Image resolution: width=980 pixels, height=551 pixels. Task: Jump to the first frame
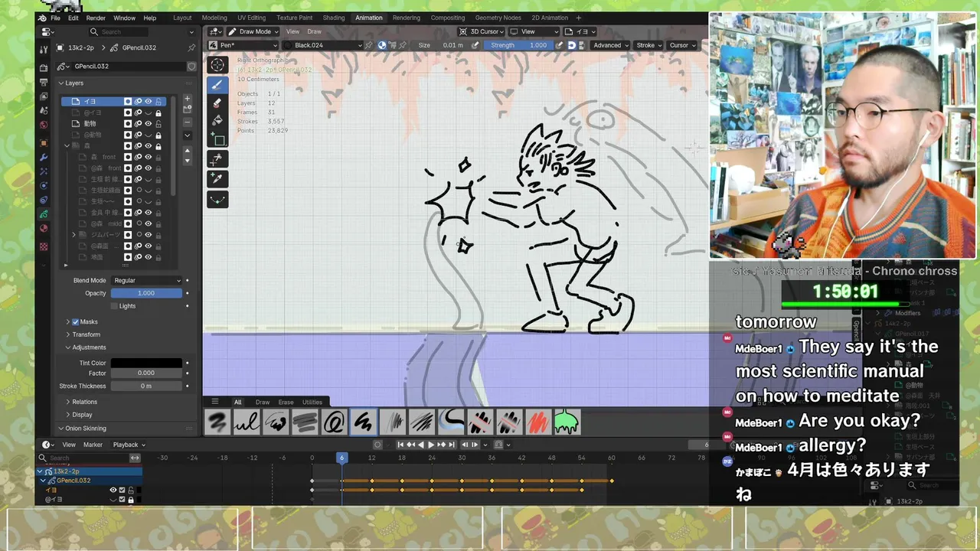tap(400, 445)
